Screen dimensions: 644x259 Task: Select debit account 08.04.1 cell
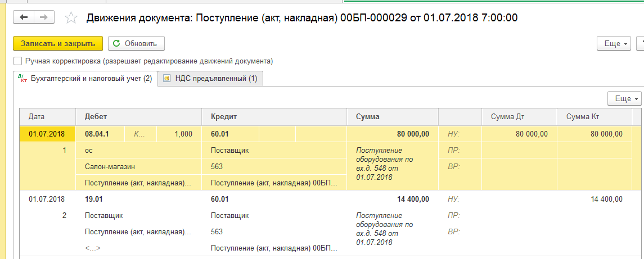97,134
